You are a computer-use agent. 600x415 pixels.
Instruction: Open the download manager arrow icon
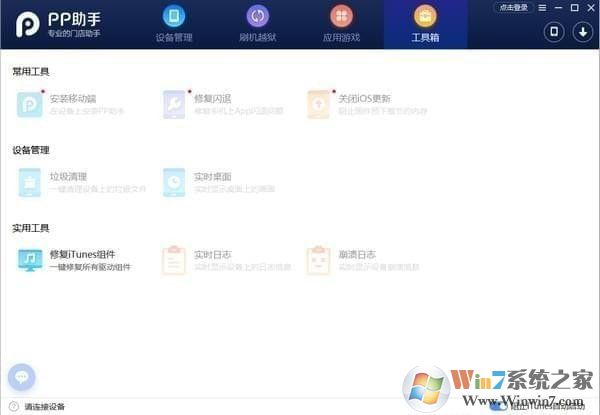point(582,32)
